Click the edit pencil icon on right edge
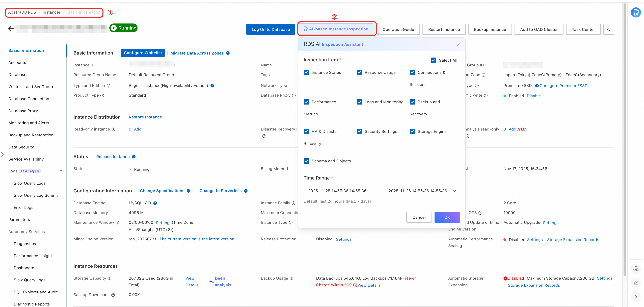The image size is (644, 307). tap(636, 283)
